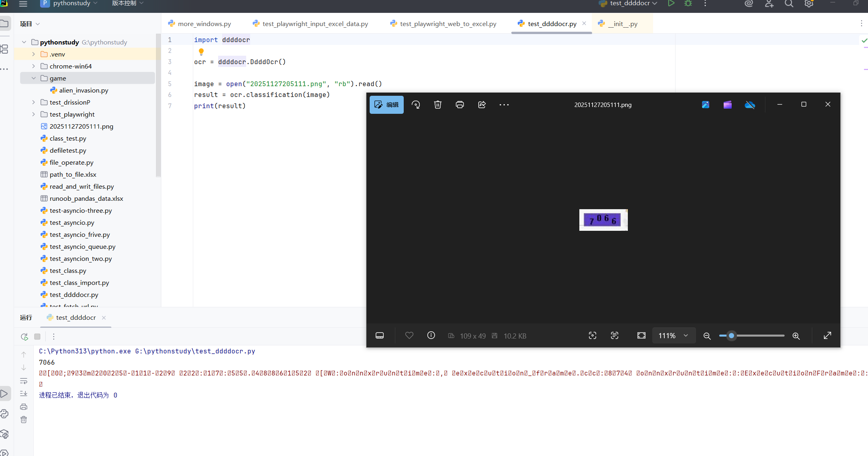Image resolution: width=868 pixels, height=456 pixels.
Task: Open the 版本控制 menu
Action: 124,4
